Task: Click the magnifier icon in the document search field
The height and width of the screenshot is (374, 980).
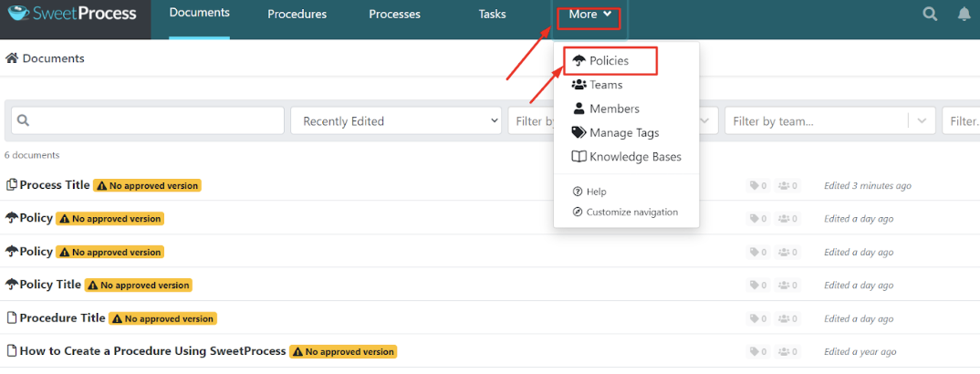Action: pyautogui.click(x=24, y=120)
